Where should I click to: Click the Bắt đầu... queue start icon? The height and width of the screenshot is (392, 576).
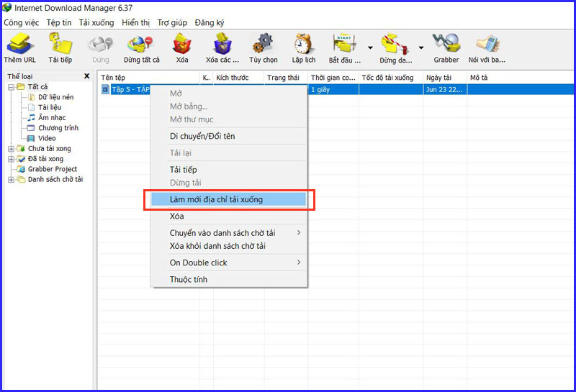tap(345, 44)
